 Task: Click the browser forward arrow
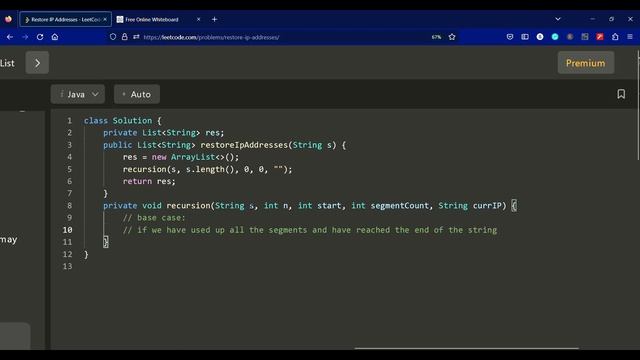[25, 37]
